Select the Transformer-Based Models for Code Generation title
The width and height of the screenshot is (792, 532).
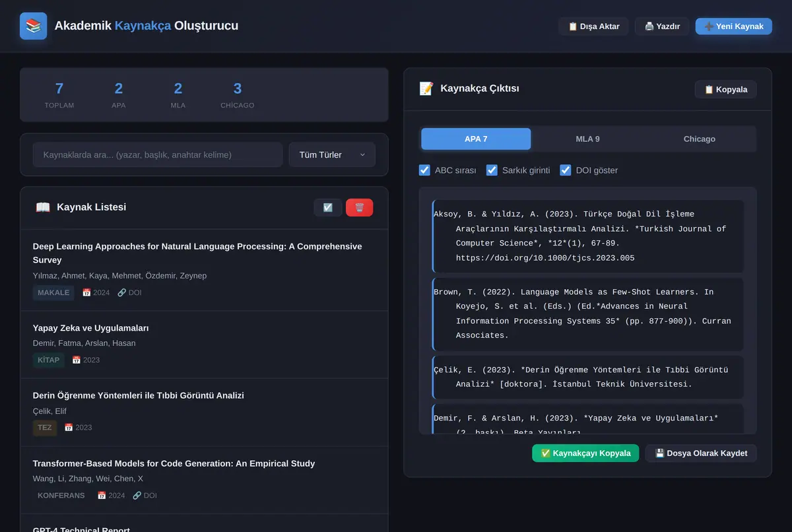(174, 463)
